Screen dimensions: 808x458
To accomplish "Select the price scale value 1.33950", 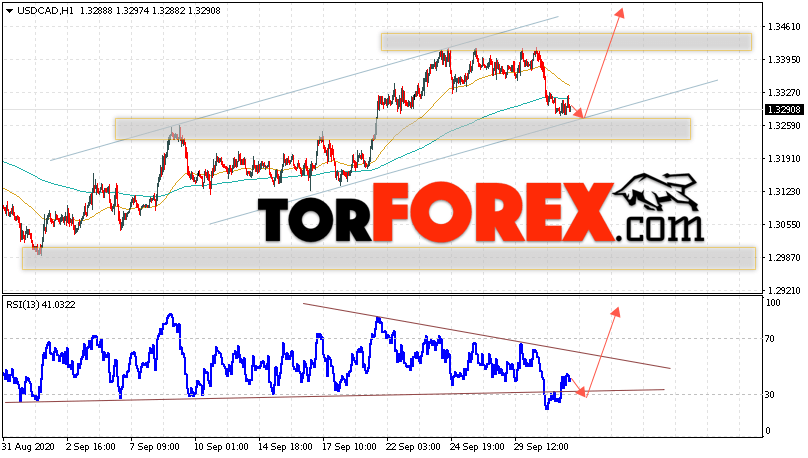I will [784, 60].
